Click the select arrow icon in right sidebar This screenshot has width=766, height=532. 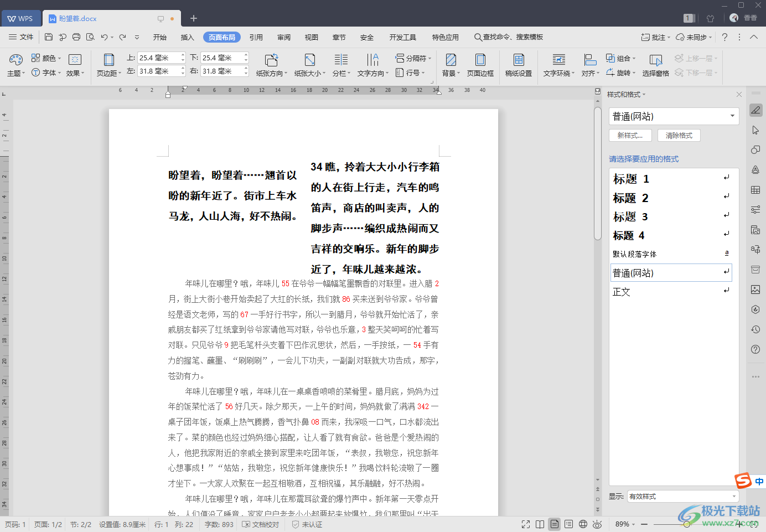tap(755, 130)
